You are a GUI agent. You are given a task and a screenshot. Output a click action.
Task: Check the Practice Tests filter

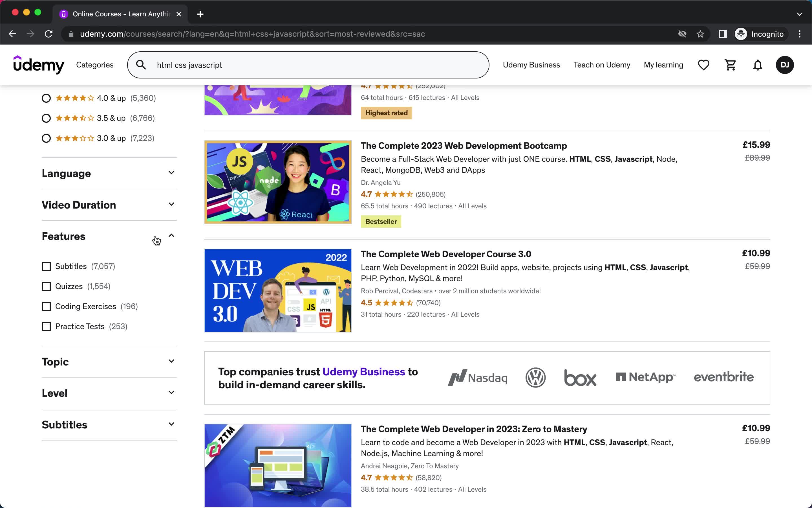[46, 327]
